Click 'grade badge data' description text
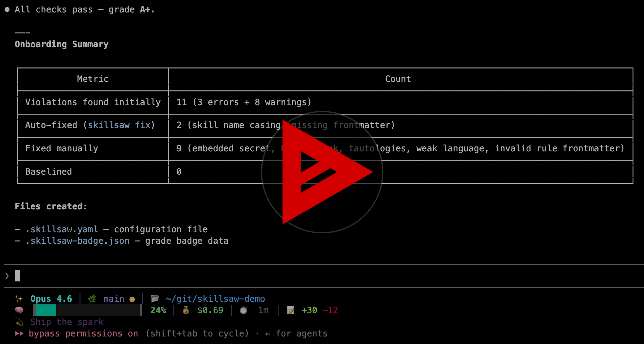644x344 pixels. point(187,241)
